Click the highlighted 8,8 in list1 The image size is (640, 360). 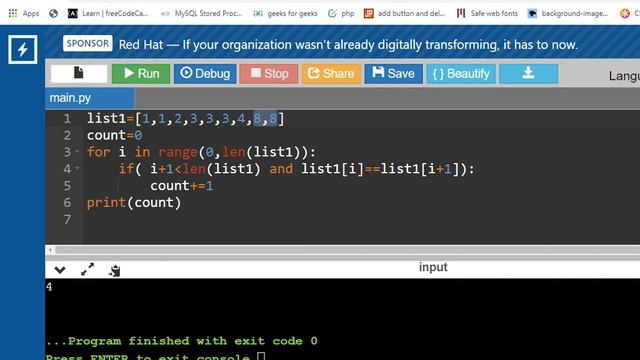(x=265, y=119)
